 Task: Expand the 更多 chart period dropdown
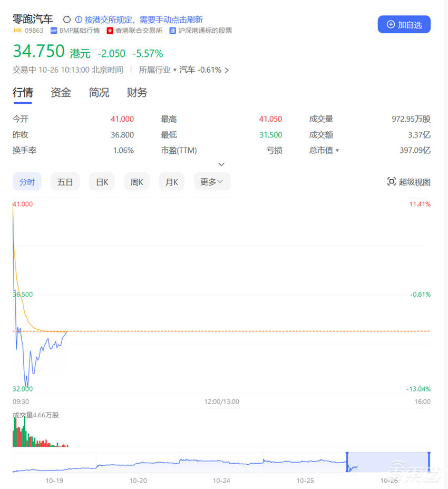tap(212, 181)
